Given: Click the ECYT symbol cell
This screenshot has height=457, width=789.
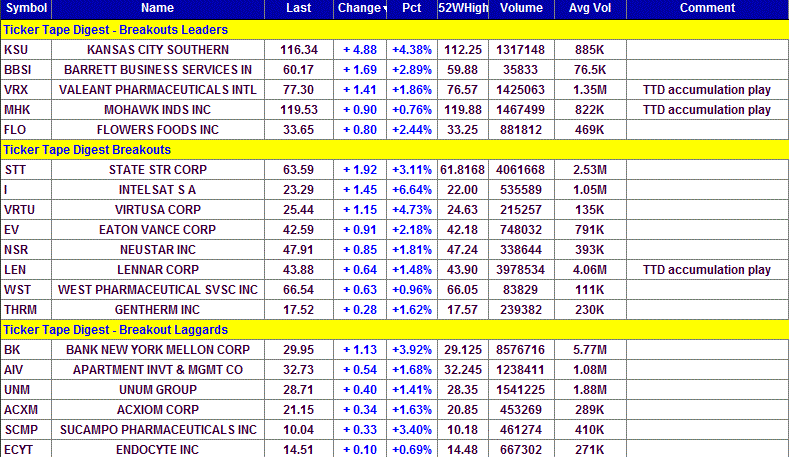Looking at the screenshot, I should (x=26, y=449).
